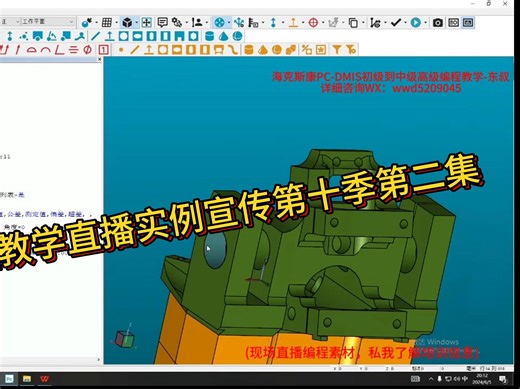This screenshot has width=520, height=389.
Task: Open the grid display toolbar icon
Action: click(107, 23)
